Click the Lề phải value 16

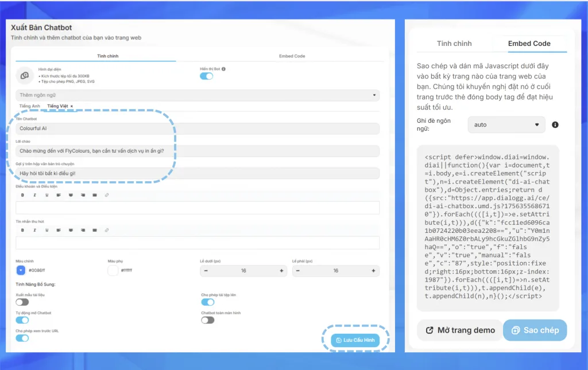(335, 271)
